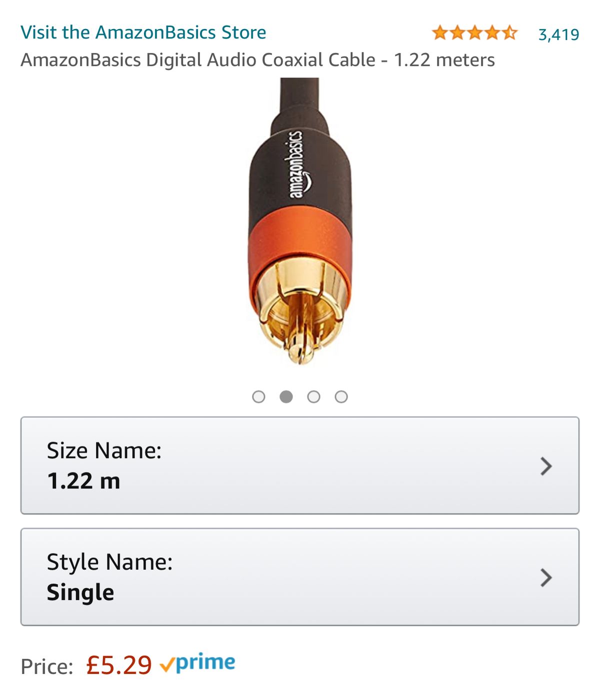Select the third image carousel dot
Viewport: 600px width, 700px height.
click(313, 397)
